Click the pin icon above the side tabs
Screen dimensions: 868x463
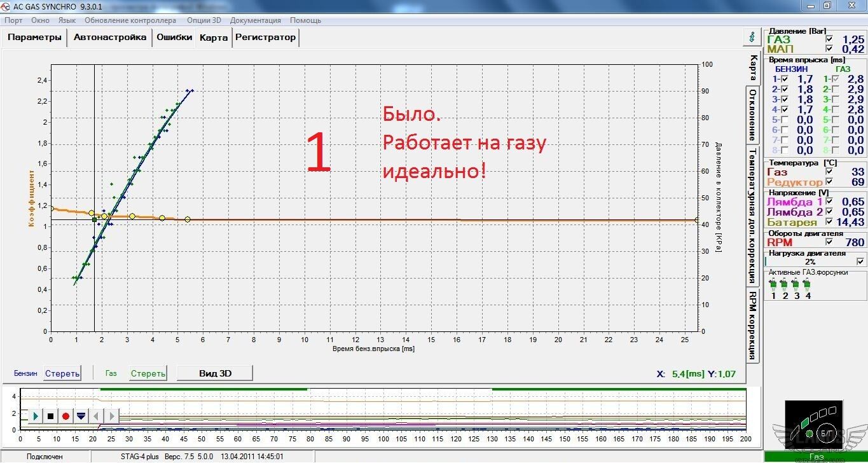click(753, 37)
